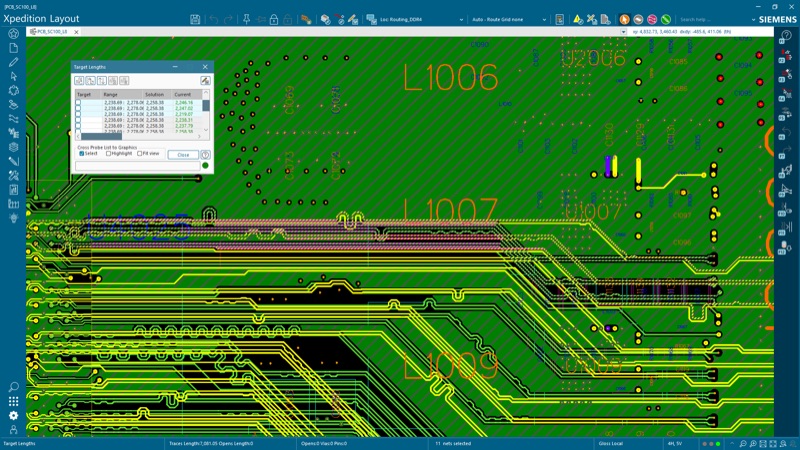Click the lightbulb icon in left sidebar
Image resolution: width=800 pixels, height=450 pixels.
13,218
